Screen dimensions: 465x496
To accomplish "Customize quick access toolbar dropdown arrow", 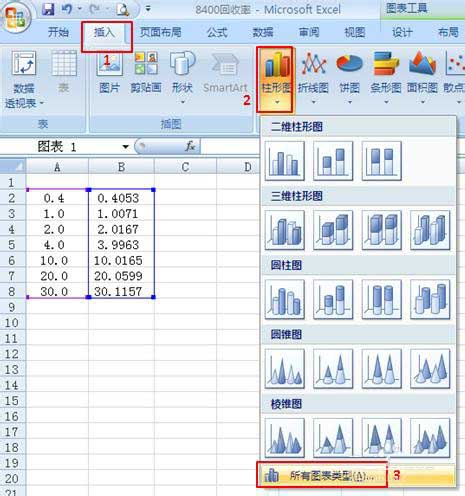I will 148,9.
